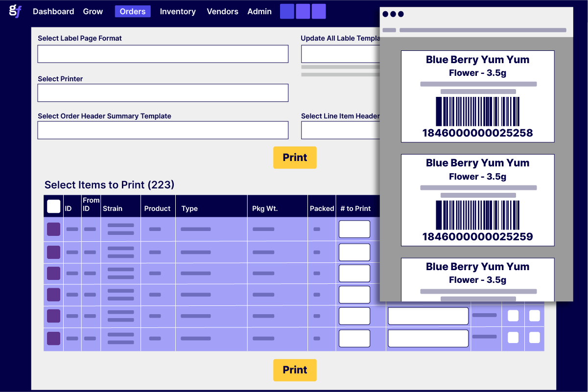Image resolution: width=588 pixels, height=392 pixels.
Task: Sort by the Strain column header
Action: click(x=113, y=208)
